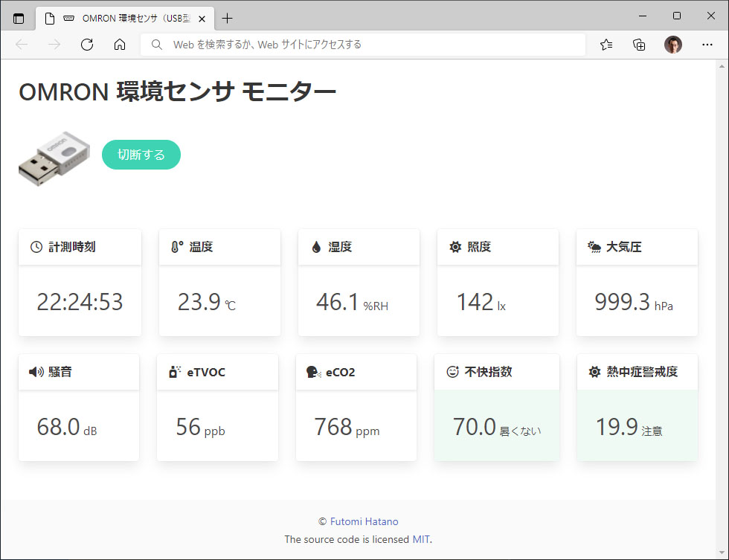This screenshot has width=729, height=560.
Task: Open the Futomi Hatano link
Action: [x=364, y=521]
